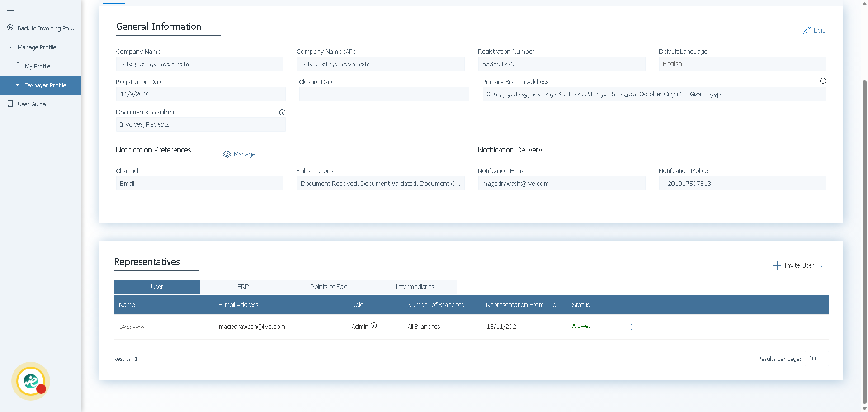Select the Intermediaries tab
The width and height of the screenshot is (868, 412).
pos(415,287)
